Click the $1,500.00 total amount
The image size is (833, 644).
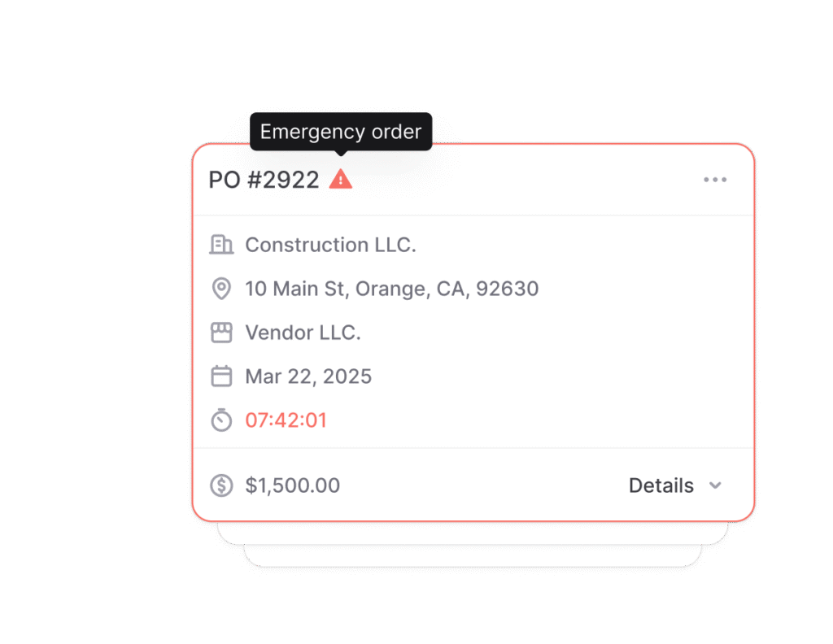[293, 485]
